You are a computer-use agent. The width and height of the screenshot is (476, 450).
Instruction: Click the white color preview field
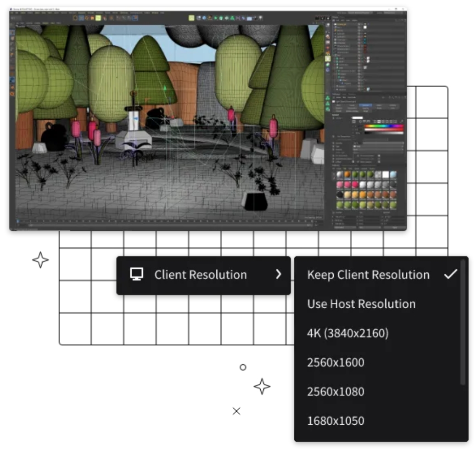358,118
